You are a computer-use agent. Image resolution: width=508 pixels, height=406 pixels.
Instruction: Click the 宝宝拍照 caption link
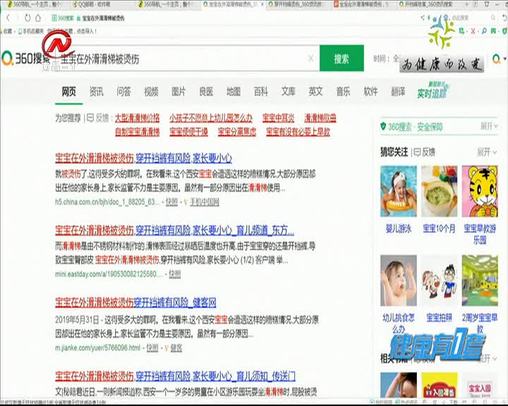pos(439,318)
